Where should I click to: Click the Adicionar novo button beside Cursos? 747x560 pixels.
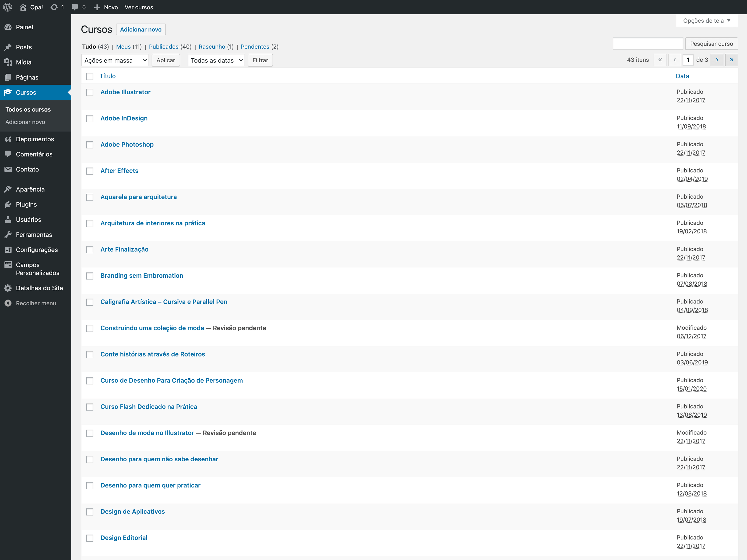coord(141,29)
